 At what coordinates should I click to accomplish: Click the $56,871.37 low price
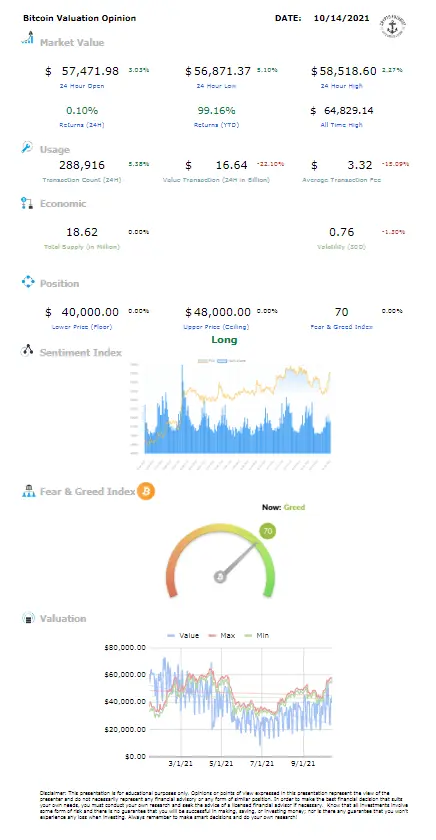218,71
